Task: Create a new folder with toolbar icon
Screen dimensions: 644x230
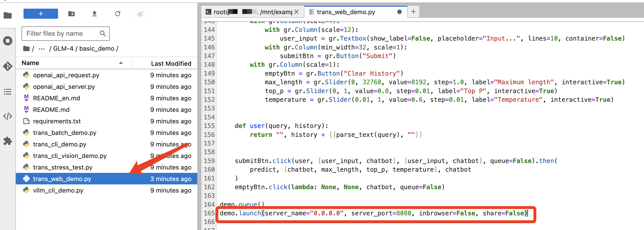Action: 72,14
